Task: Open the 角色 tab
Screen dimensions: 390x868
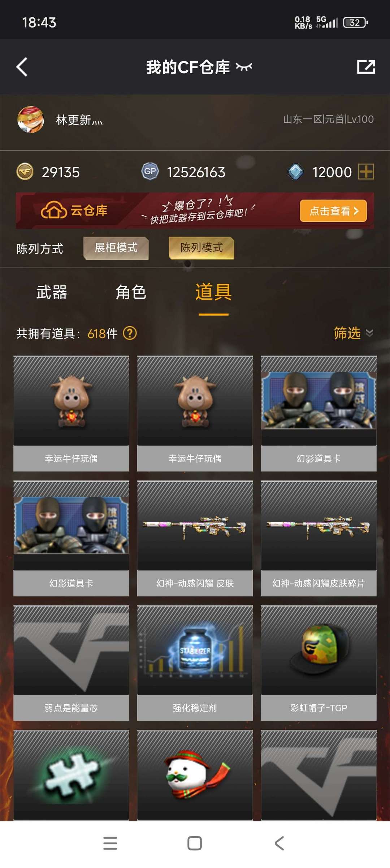Action: click(131, 292)
